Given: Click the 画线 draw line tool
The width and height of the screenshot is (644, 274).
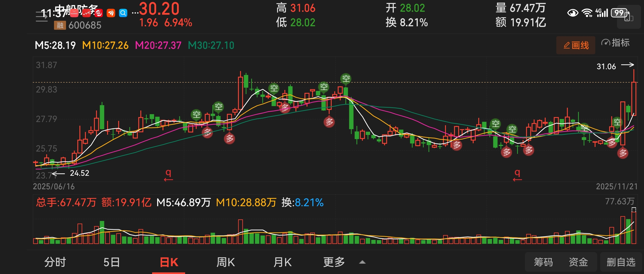Looking at the screenshot, I should tap(576, 45).
